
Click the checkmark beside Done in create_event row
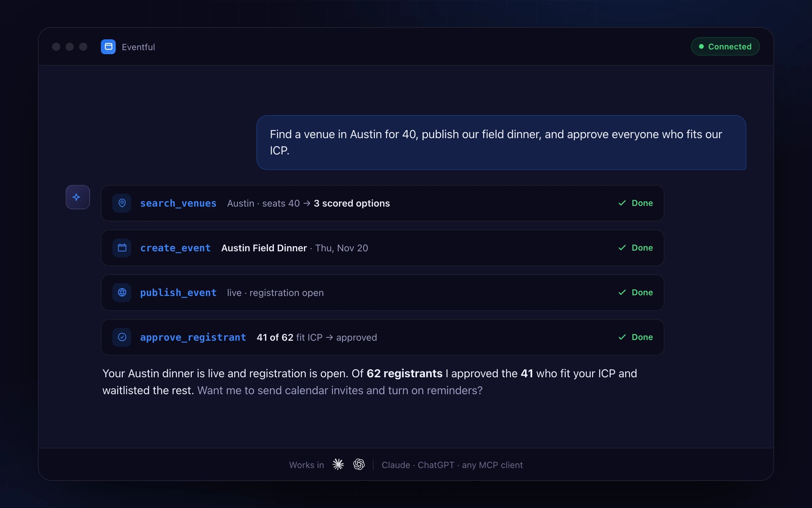(x=622, y=248)
